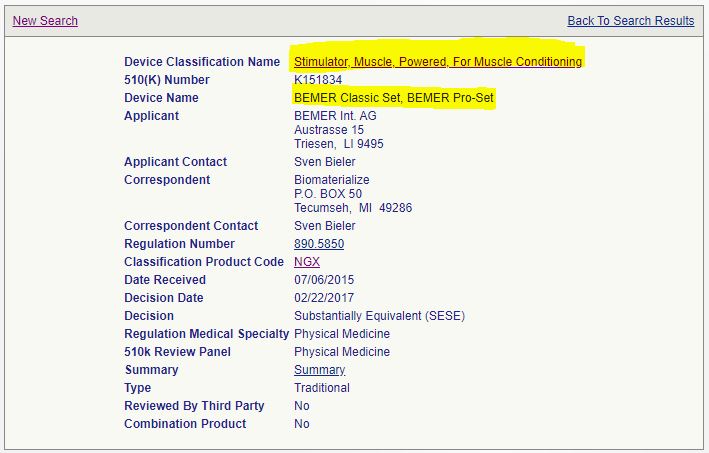
Task: Click the Traditional type value
Action: [x=322, y=388]
